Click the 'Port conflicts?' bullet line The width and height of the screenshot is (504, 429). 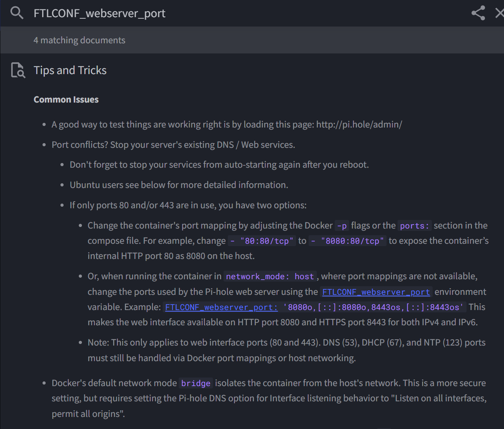(x=173, y=145)
